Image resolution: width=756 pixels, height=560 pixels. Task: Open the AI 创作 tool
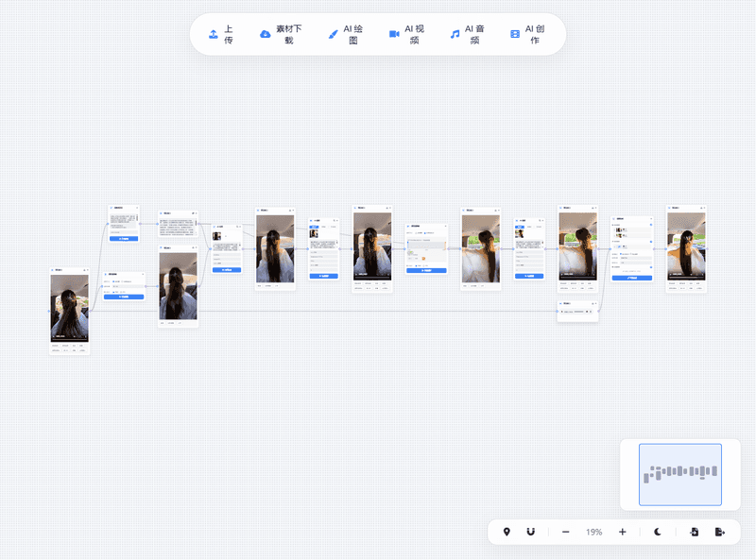515,34
